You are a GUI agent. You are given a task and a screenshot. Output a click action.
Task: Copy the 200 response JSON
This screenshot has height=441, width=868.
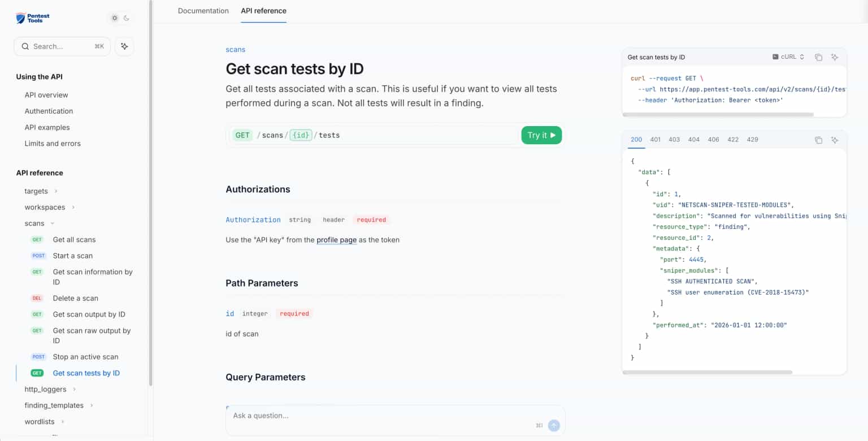[x=818, y=140]
